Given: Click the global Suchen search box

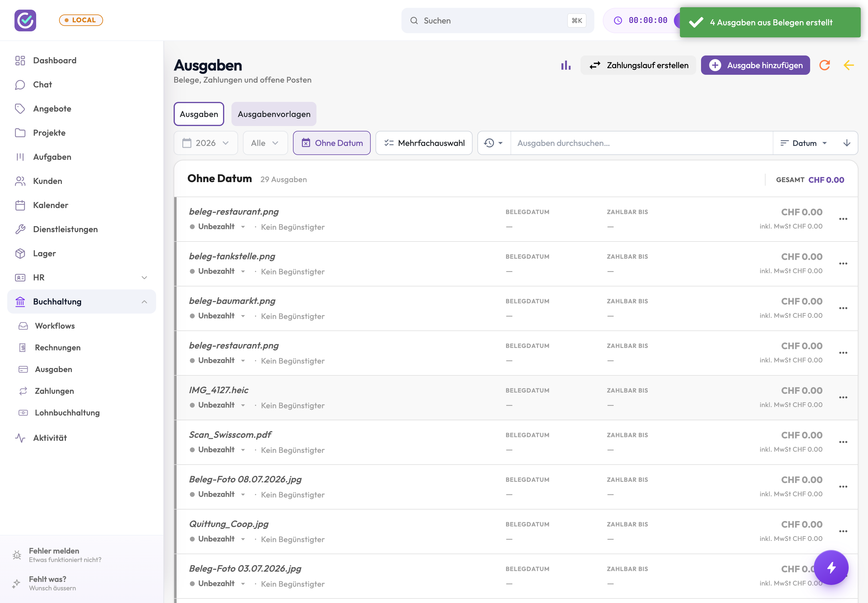Looking at the screenshot, I should (498, 21).
